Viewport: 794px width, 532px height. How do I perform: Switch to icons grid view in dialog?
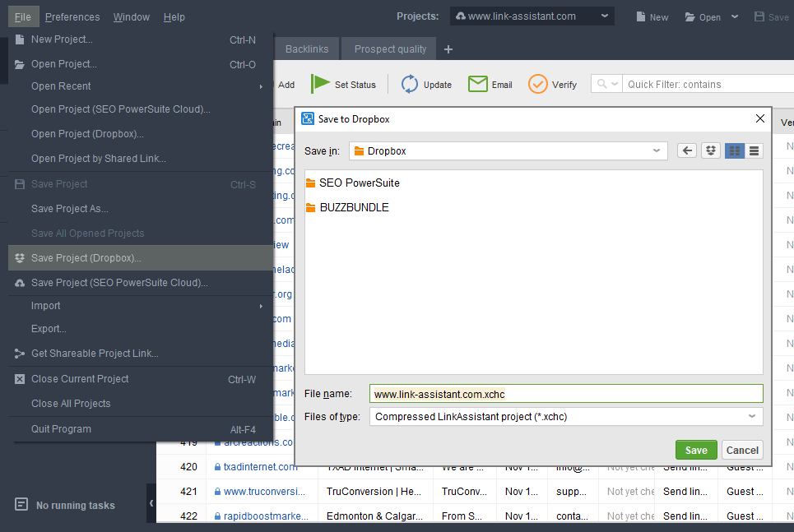(735, 150)
